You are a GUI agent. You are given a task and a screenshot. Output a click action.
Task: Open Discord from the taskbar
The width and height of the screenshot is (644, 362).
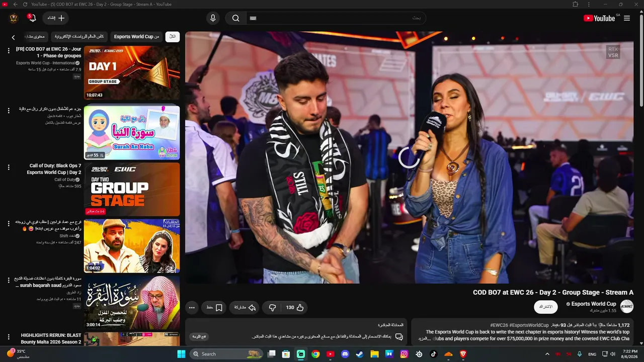point(345,354)
